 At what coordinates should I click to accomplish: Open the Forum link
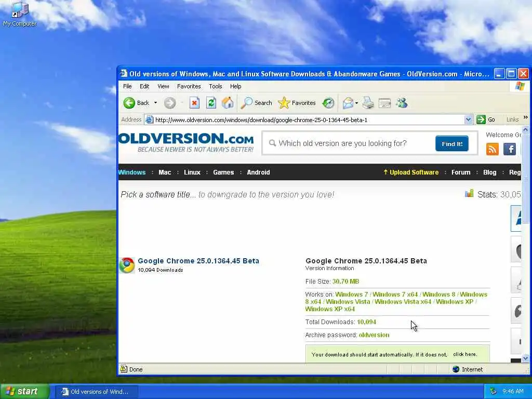tap(461, 172)
